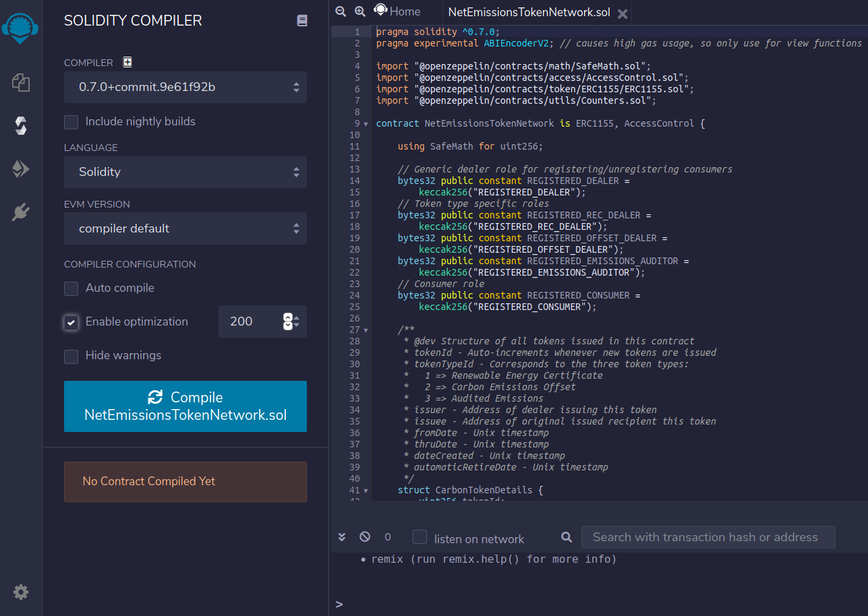The image size is (868, 616).
Task: Open the File Explorer sidebar icon
Action: (21, 83)
